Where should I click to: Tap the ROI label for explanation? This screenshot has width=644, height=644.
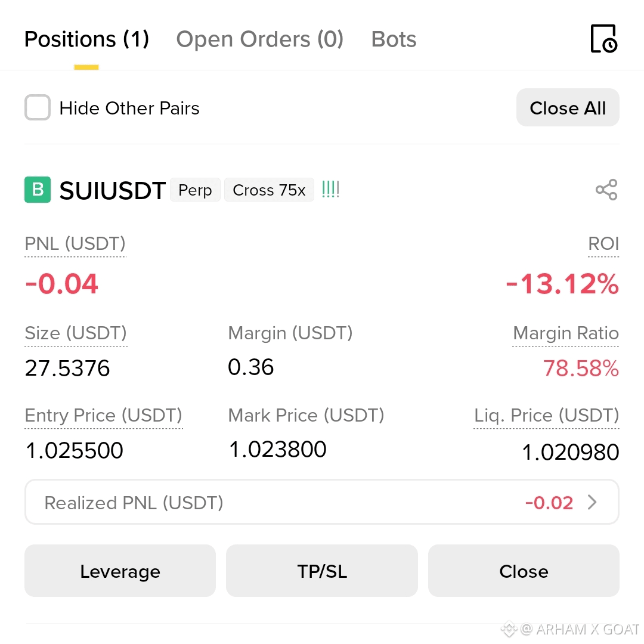click(x=603, y=243)
